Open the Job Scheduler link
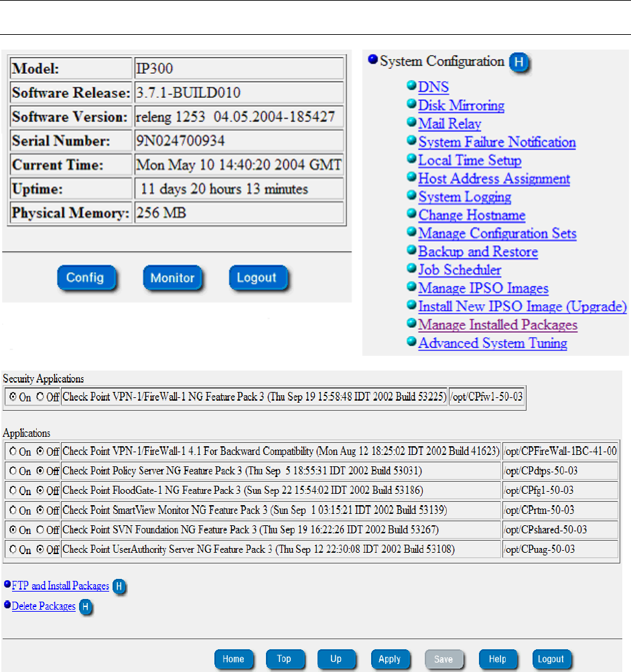This screenshot has height=672, width=631. [x=460, y=270]
